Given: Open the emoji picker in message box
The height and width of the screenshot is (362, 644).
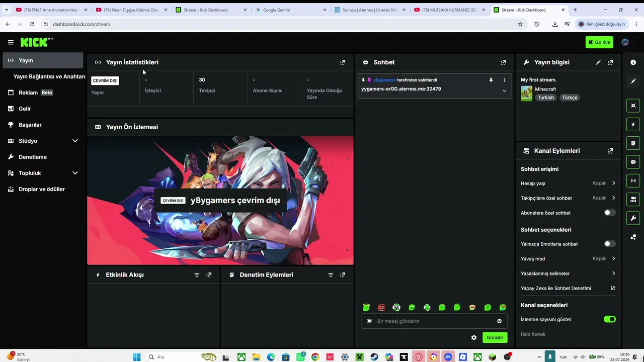Looking at the screenshot, I should point(499,321).
